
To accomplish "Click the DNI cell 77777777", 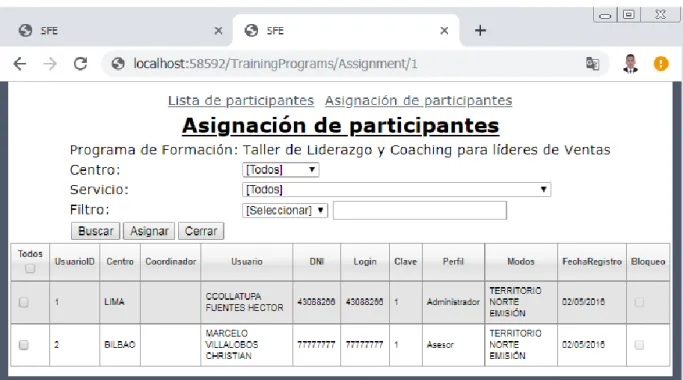I will [316, 345].
